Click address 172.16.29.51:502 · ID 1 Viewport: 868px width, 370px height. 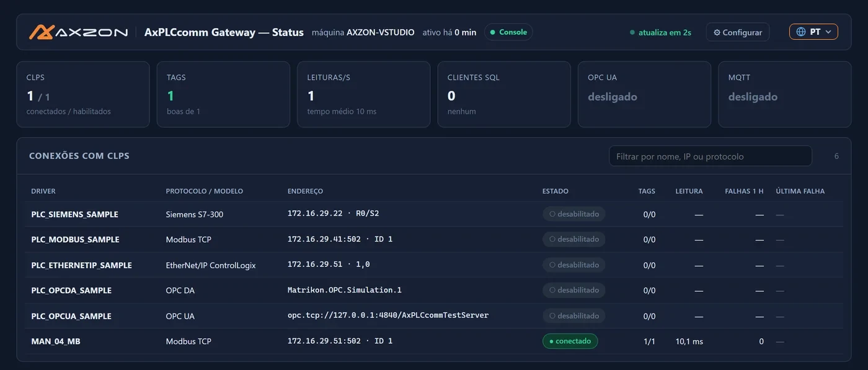(340, 341)
